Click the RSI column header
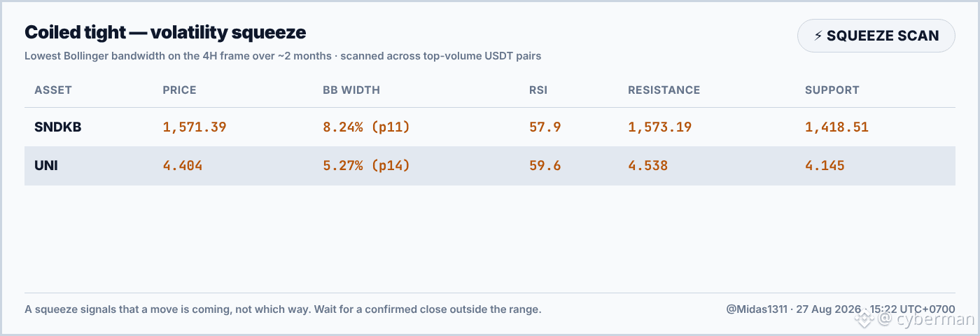 pyautogui.click(x=538, y=90)
